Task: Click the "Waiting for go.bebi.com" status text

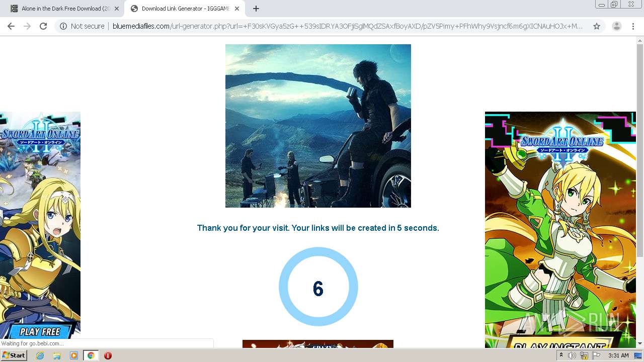Action: point(33,343)
